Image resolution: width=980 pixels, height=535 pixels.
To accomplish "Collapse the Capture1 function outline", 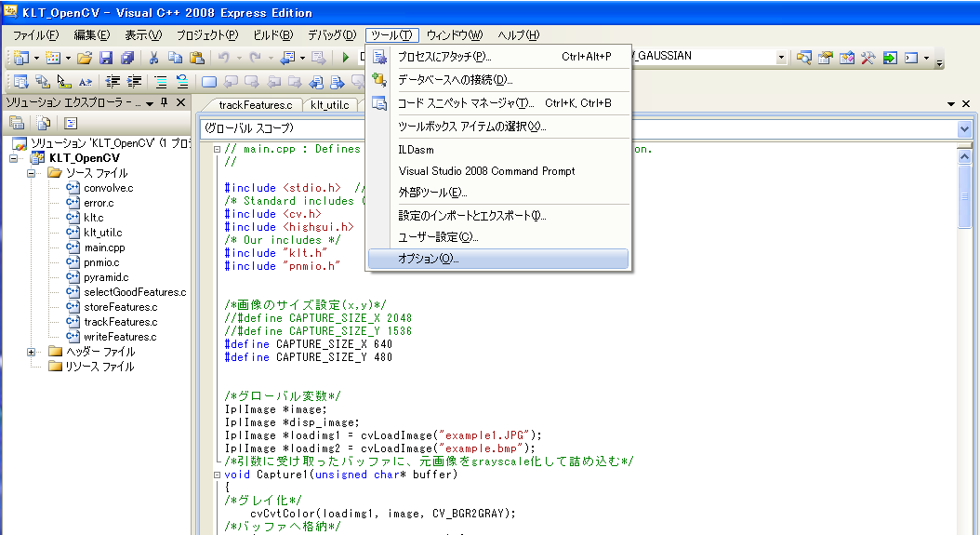I will [x=217, y=475].
